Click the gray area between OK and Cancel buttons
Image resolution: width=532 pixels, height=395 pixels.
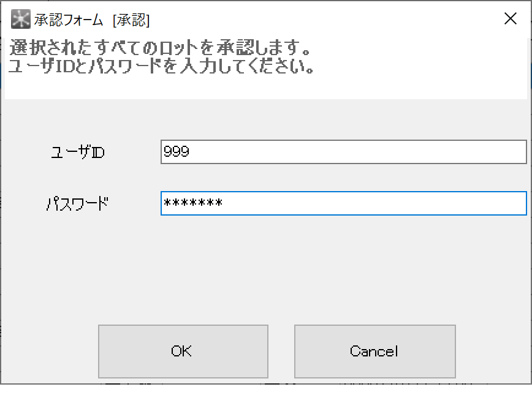pos(282,351)
